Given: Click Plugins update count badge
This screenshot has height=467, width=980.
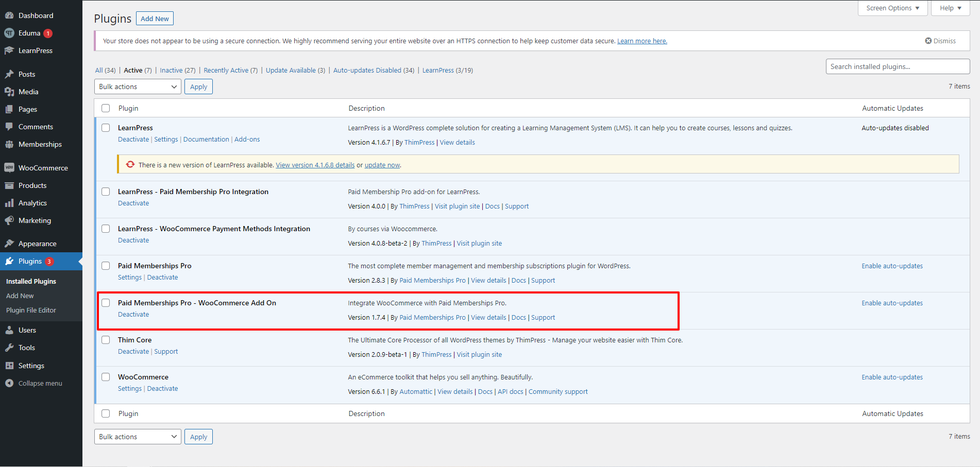Looking at the screenshot, I should click(x=49, y=262).
